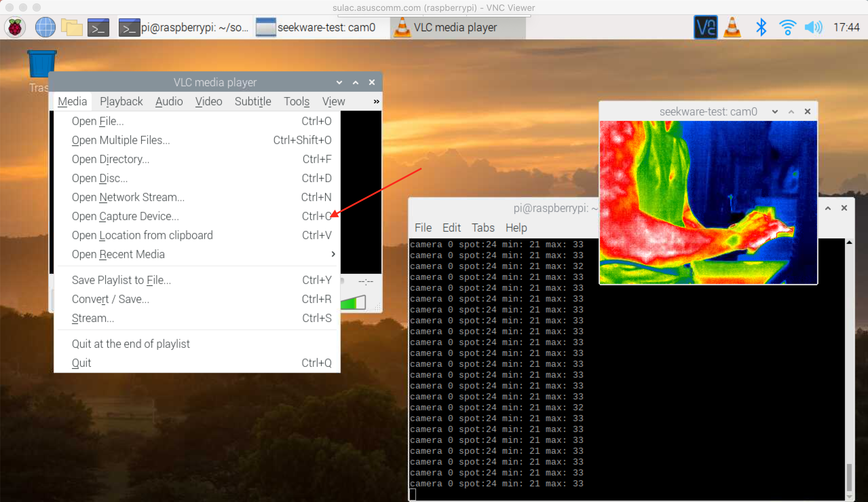868x502 pixels.
Task: Choose Open Location from clipboard
Action: coord(197,235)
